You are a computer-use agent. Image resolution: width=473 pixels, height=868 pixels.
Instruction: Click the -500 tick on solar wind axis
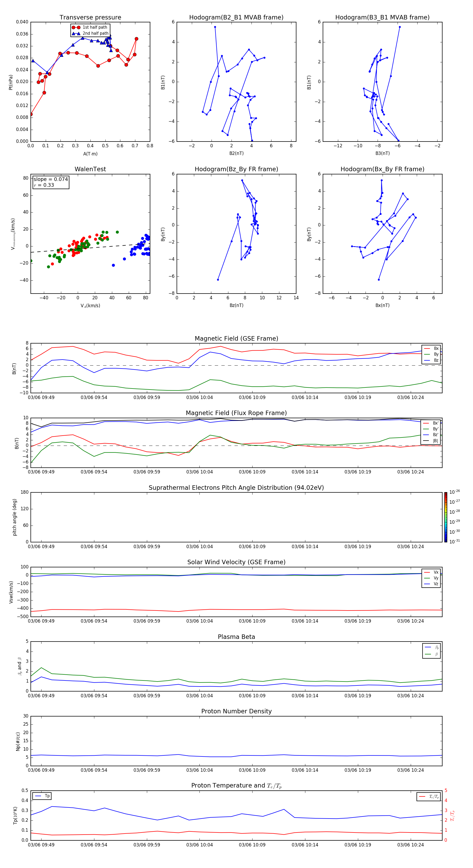(x=23, y=617)
